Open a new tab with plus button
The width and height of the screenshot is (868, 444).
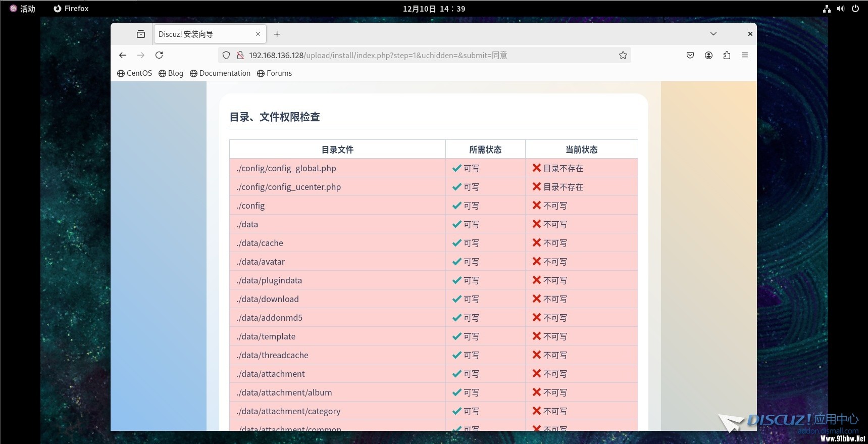277,34
